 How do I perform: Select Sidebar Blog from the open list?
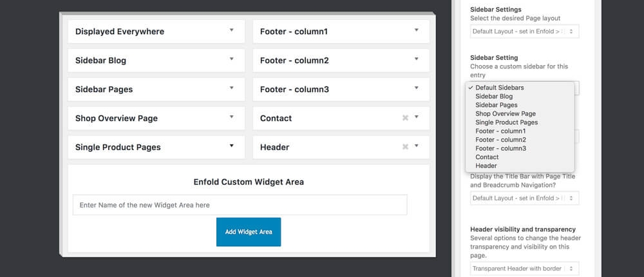pyautogui.click(x=494, y=96)
